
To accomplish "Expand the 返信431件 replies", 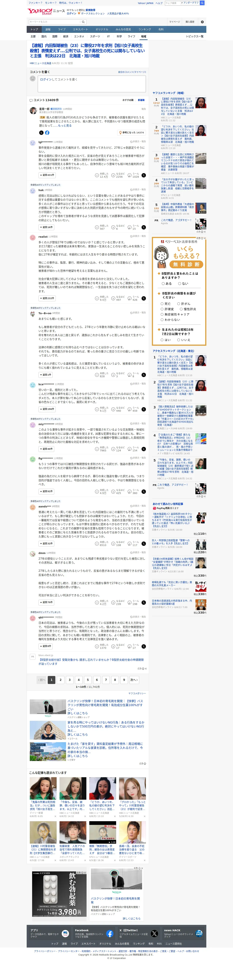I will tap(47, 175).
